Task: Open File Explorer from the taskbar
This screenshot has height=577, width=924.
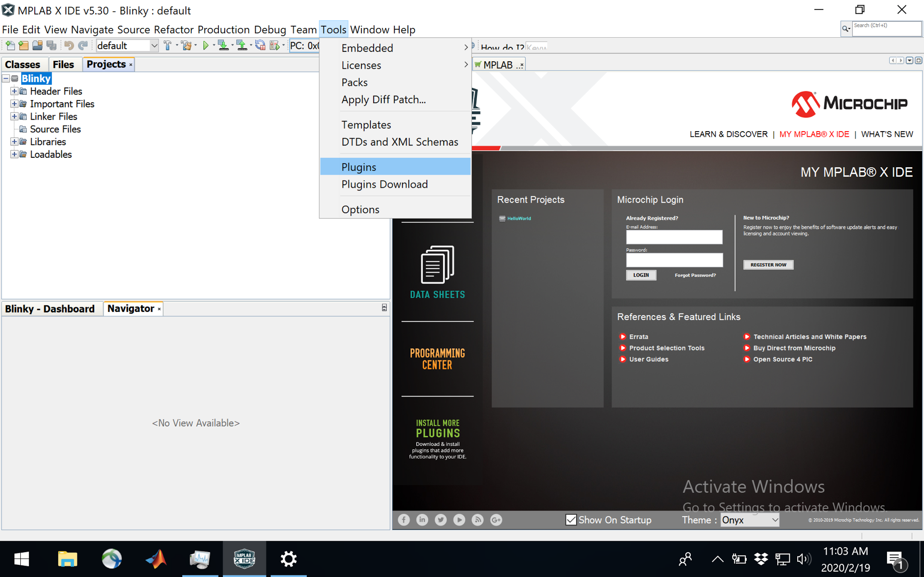Action: coord(67,559)
